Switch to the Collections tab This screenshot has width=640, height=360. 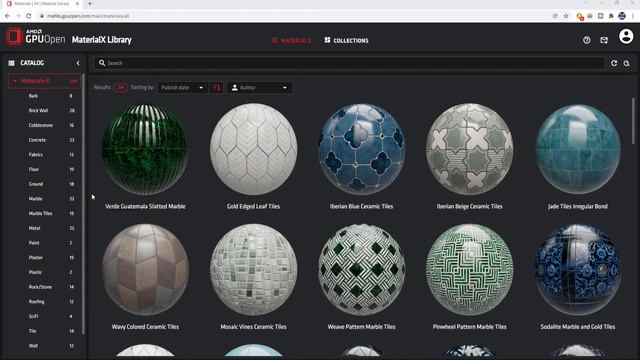[347, 40]
